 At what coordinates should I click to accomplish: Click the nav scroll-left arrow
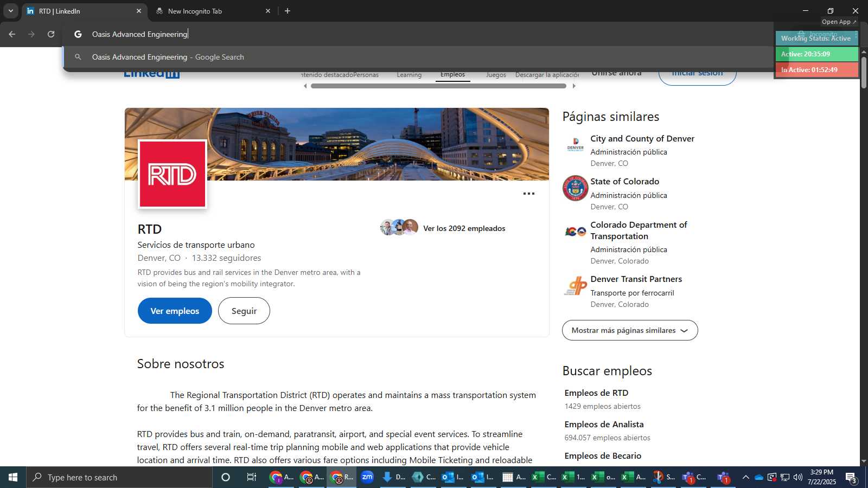click(x=305, y=86)
